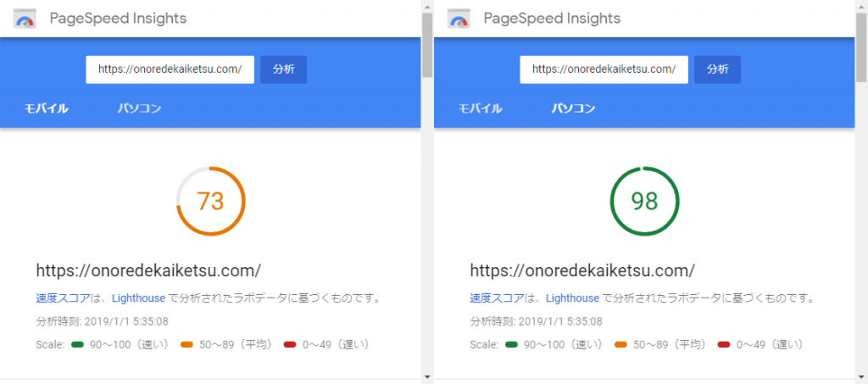The image size is (868, 384).
Task: Click the left PageSpeed Insights gauge logo
Action: coord(25,19)
